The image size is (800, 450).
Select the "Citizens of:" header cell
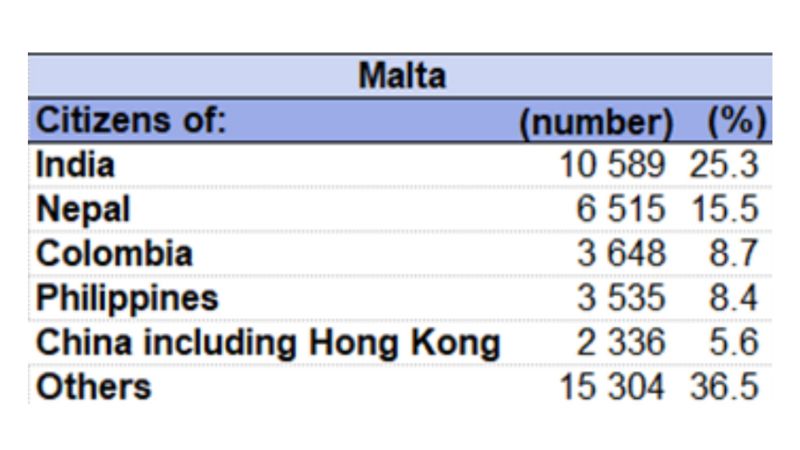point(132,121)
